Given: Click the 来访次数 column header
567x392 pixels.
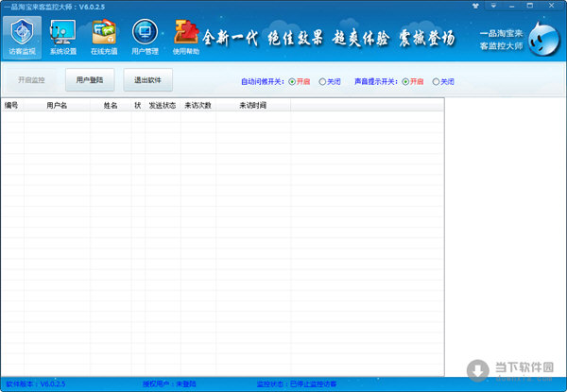Looking at the screenshot, I should coord(198,105).
